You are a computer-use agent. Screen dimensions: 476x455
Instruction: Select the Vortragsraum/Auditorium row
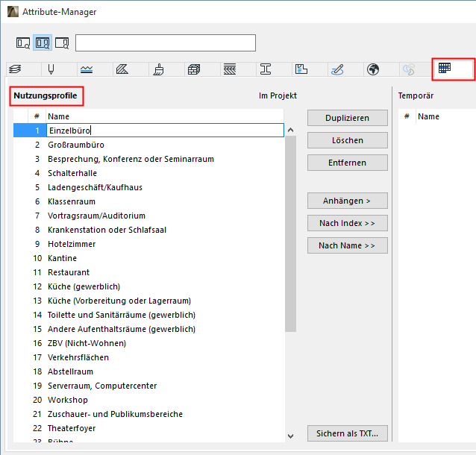(x=148, y=216)
